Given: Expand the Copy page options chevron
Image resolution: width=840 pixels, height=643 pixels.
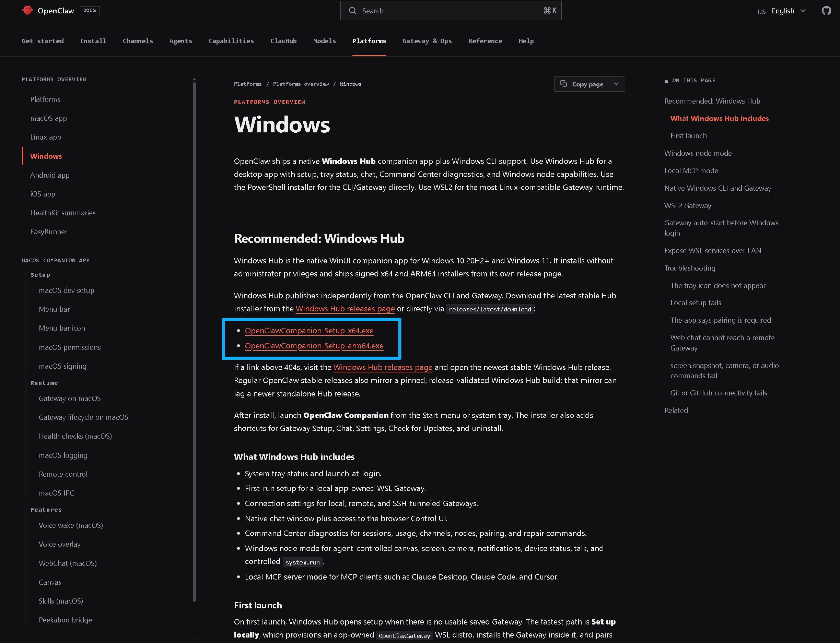Looking at the screenshot, I should click(616, 84).
